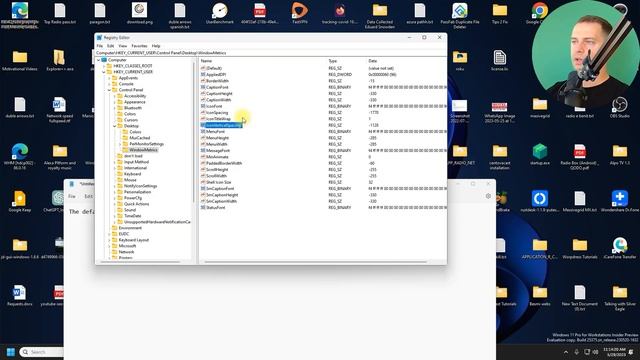Open Notepad settings gear icon

click(x=488, y=196)
